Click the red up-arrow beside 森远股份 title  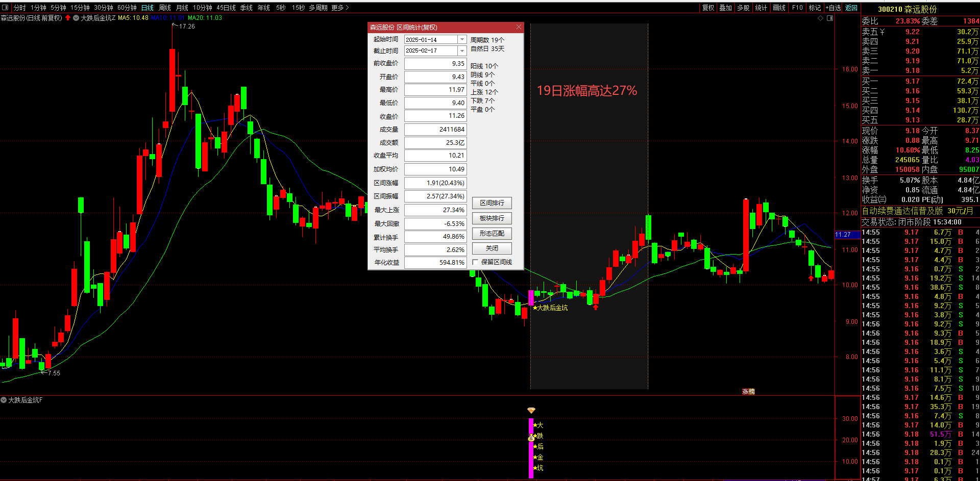68,18
